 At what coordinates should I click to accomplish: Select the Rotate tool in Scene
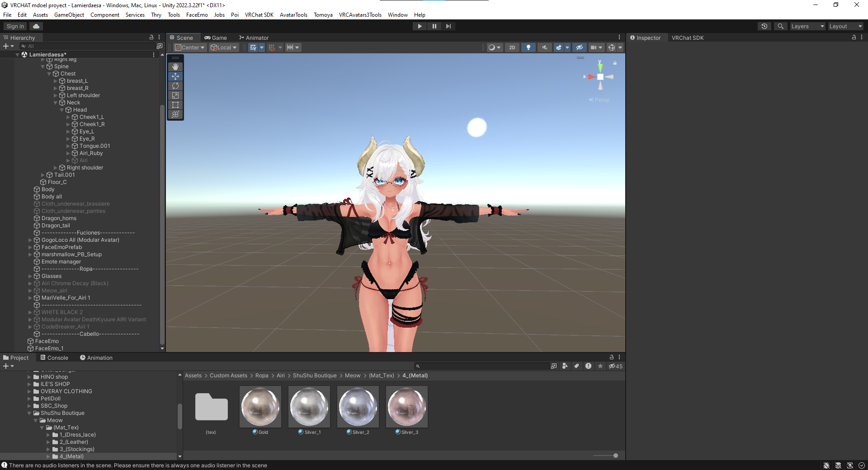coord(175,86)
